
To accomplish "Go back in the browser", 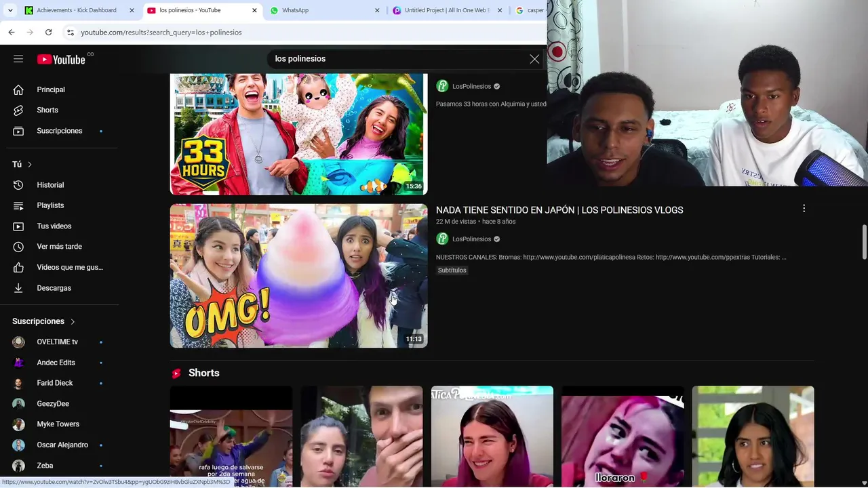I will point(12,32).
